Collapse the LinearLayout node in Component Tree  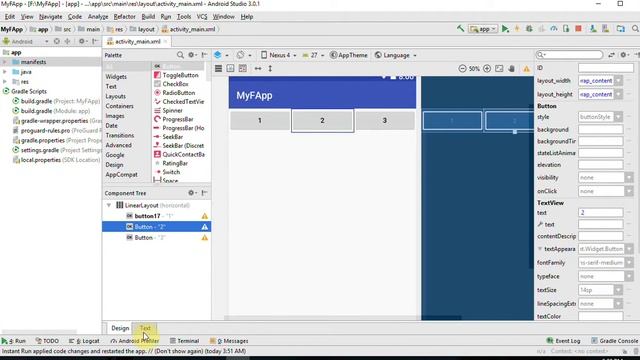(109, 205)
